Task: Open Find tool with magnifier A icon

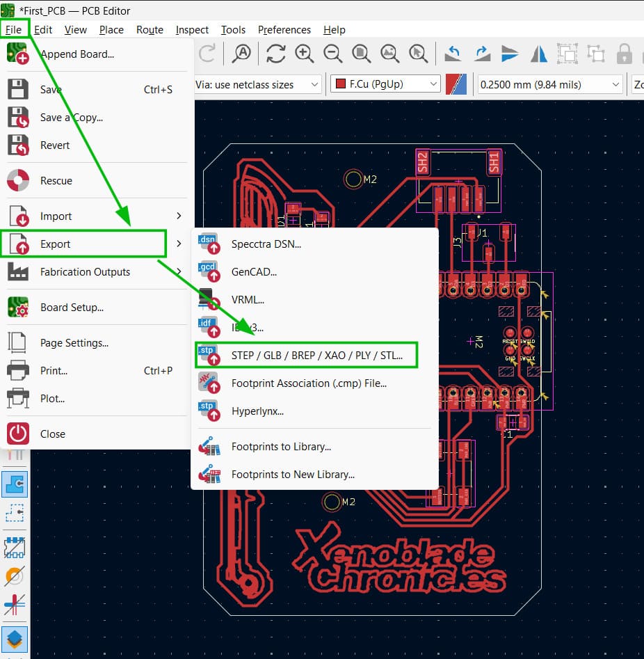Action: pos(242,54)
